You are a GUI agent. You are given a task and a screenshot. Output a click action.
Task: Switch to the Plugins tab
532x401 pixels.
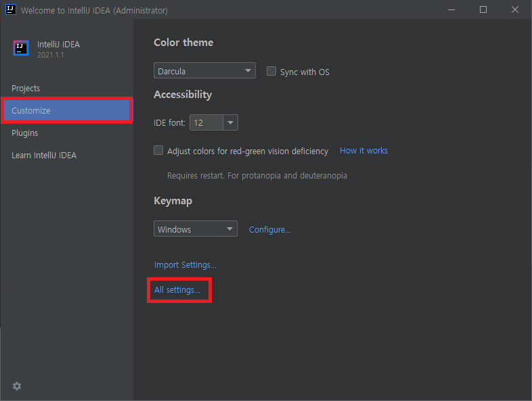(25, 133)
